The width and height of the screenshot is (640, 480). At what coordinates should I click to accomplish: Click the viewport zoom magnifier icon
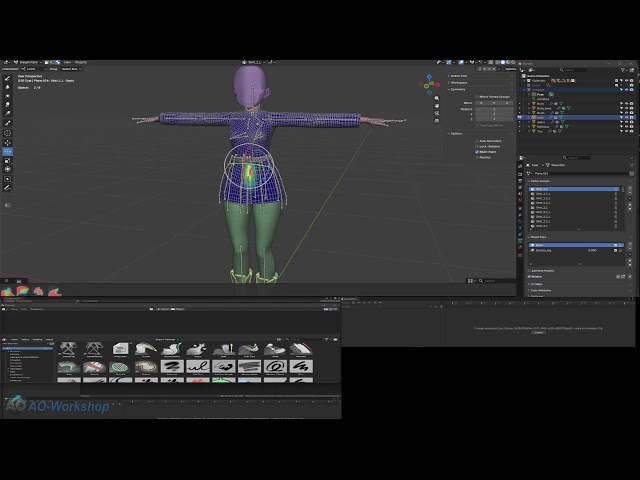click(x=437, y=98)
